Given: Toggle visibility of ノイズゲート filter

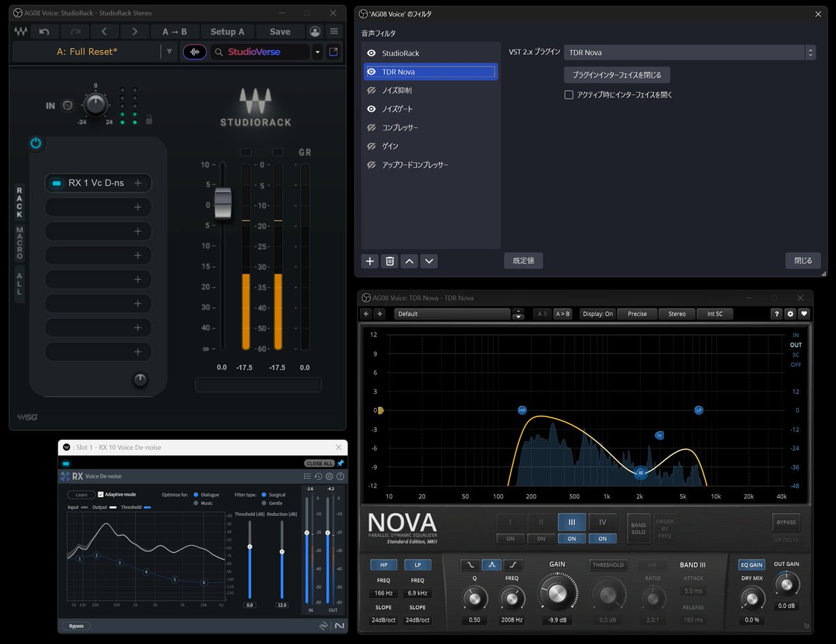Looking at the screenshot, I should (371, 109).
